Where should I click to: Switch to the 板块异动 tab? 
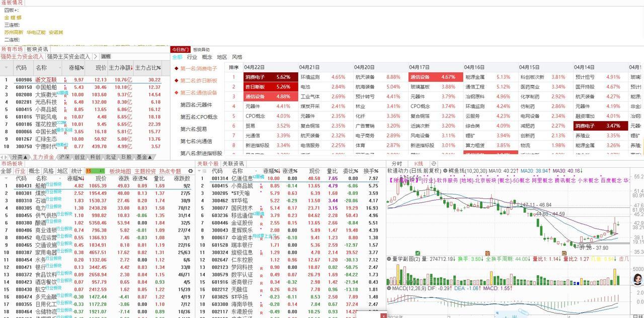pos(201,50)
